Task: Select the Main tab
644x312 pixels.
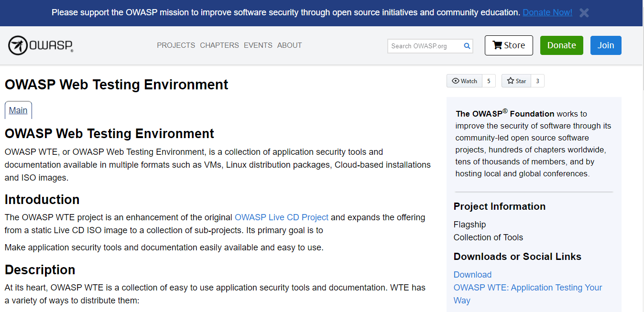Action: point(18,110)
